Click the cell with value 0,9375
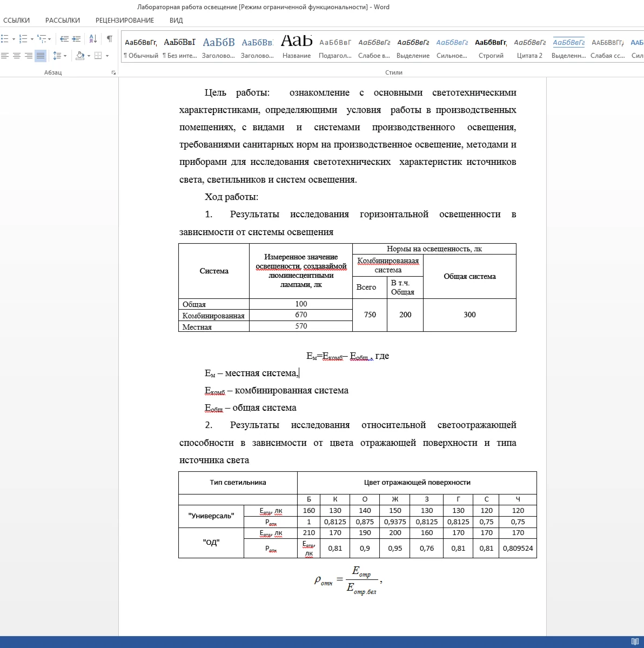 [x=395, y=522]
